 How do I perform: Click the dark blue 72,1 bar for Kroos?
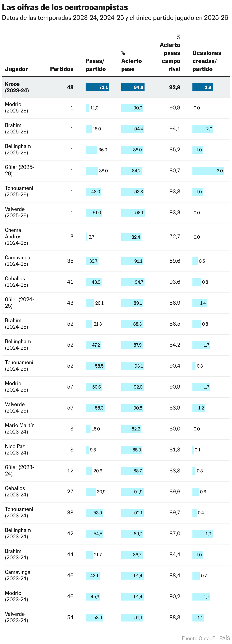click(x=97, y=87)
